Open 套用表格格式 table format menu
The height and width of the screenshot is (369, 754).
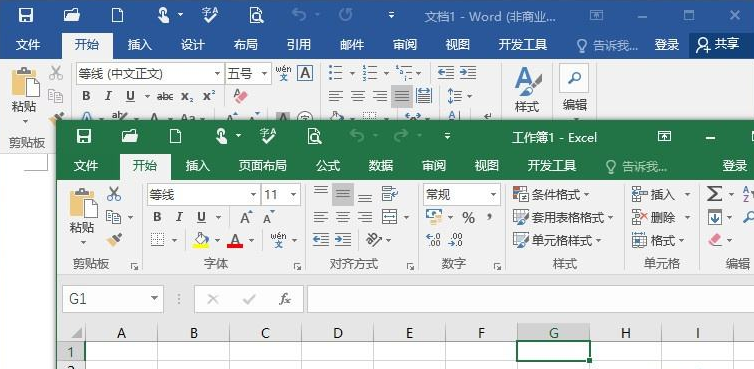563,217
